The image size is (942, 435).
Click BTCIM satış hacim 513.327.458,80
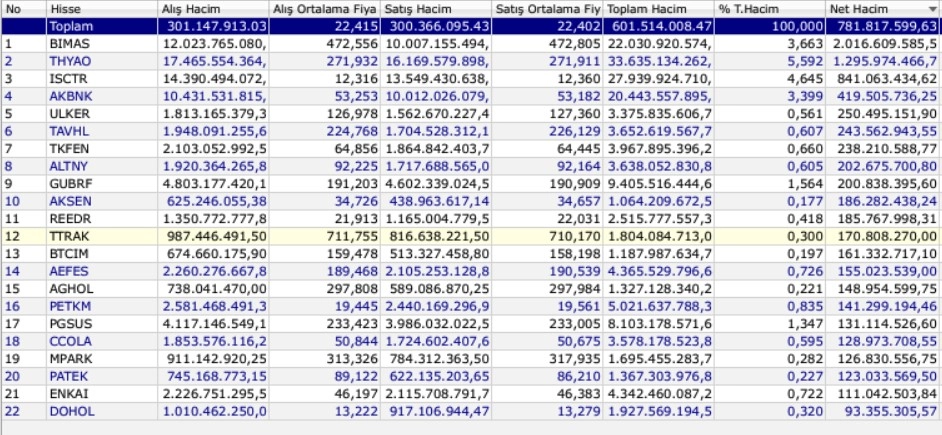click(x=438, y=254)
